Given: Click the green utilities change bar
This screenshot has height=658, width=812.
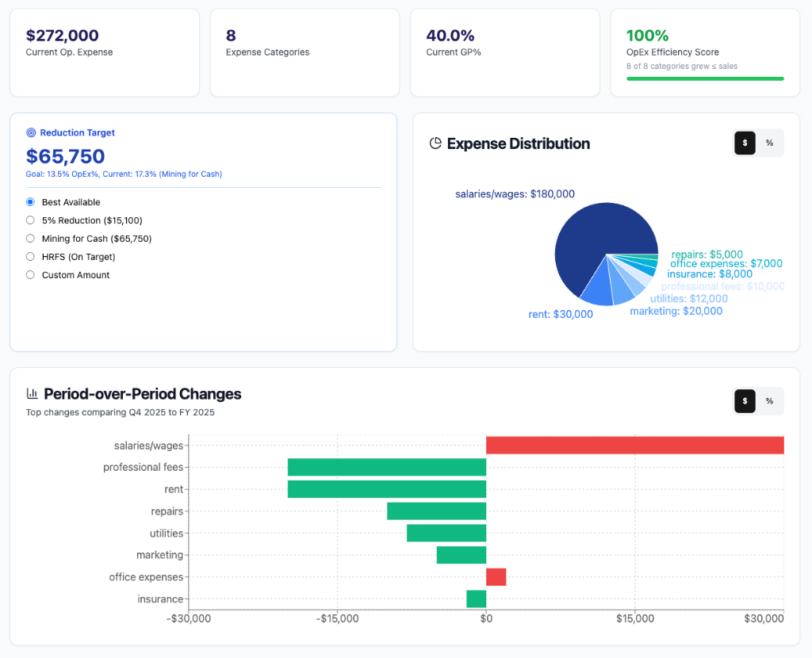Looking at the screenshot, I should click(x=446, y=534).
